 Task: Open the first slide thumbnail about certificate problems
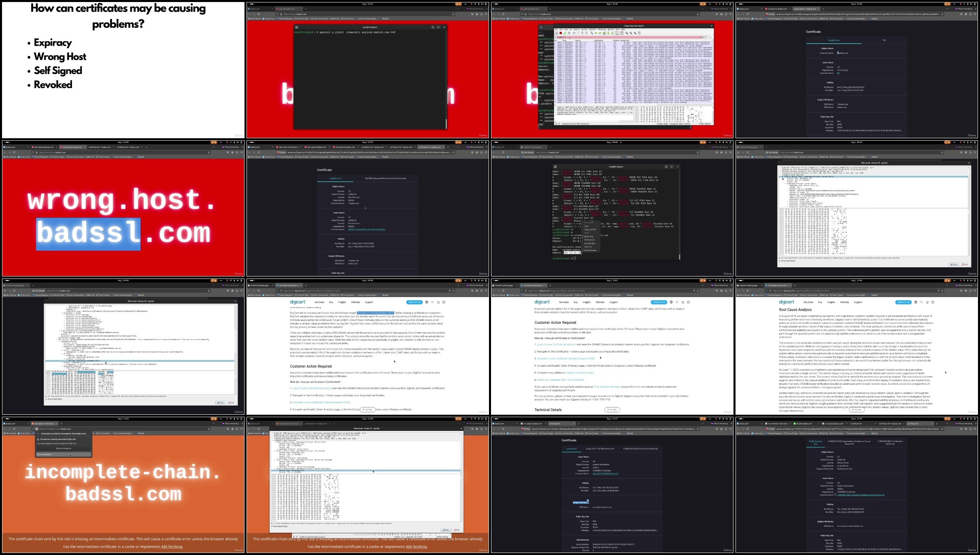123,70
